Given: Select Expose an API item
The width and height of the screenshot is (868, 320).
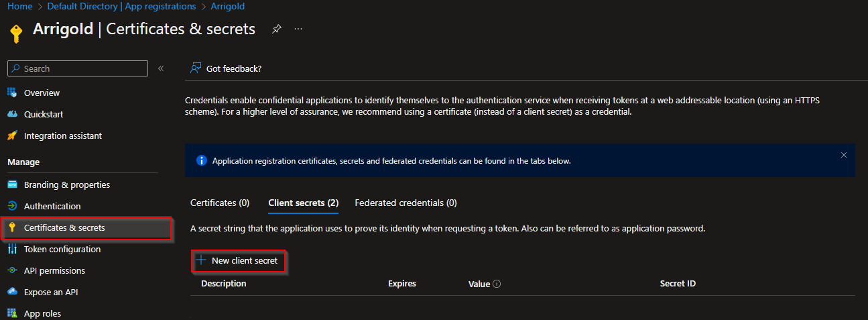Looking at the screenshot, I should click(52, 292).
